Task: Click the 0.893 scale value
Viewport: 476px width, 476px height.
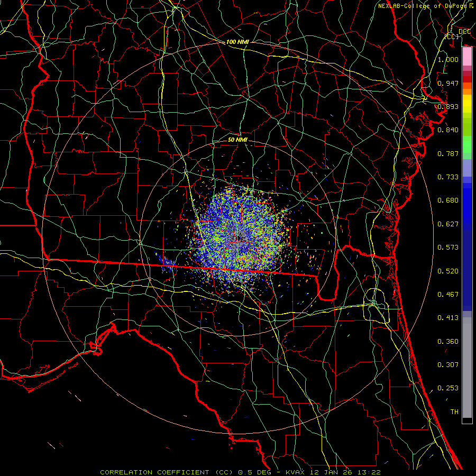Action: (x=448, y=106)
